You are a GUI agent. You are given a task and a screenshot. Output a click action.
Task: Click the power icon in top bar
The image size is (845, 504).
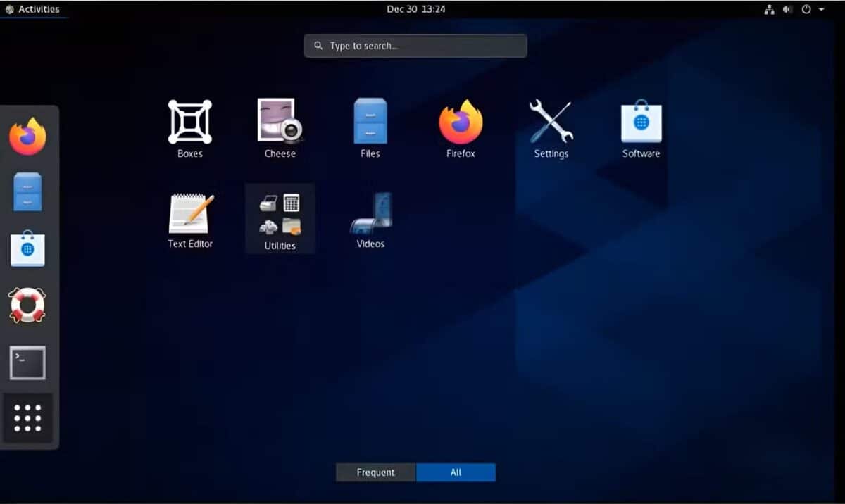(x=806, y=9)
